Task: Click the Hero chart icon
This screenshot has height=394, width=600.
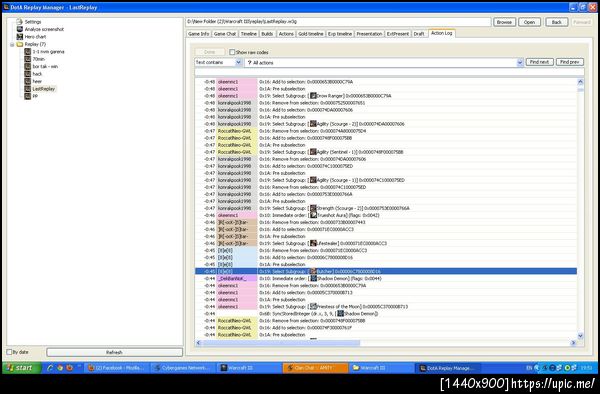Action: [20, 37]
